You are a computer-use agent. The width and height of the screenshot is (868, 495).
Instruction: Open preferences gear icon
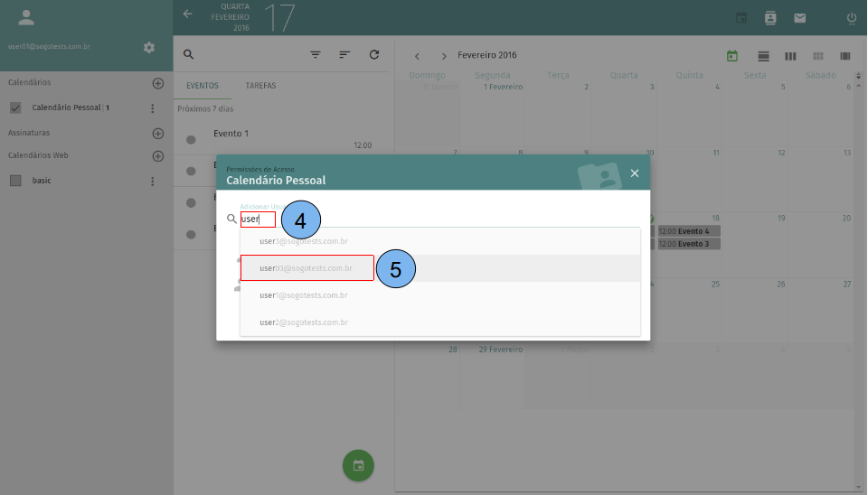click(149, 47)
